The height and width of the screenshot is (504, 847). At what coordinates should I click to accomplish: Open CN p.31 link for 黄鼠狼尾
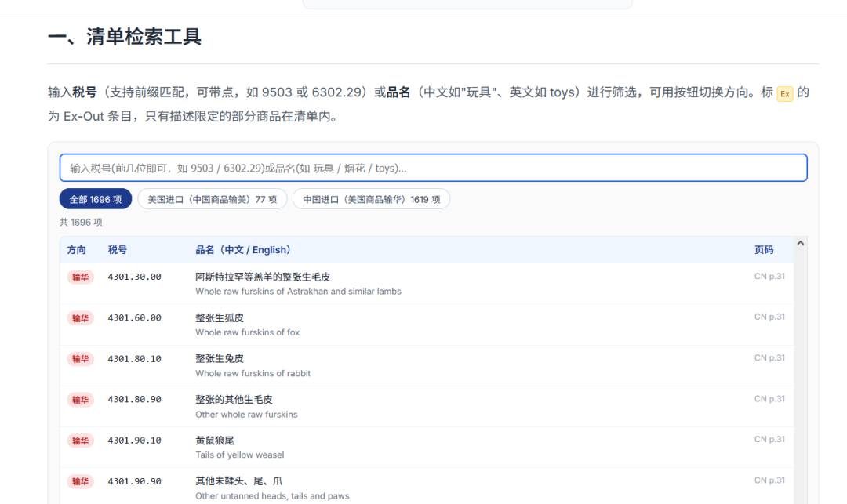[x=769, y=439]
